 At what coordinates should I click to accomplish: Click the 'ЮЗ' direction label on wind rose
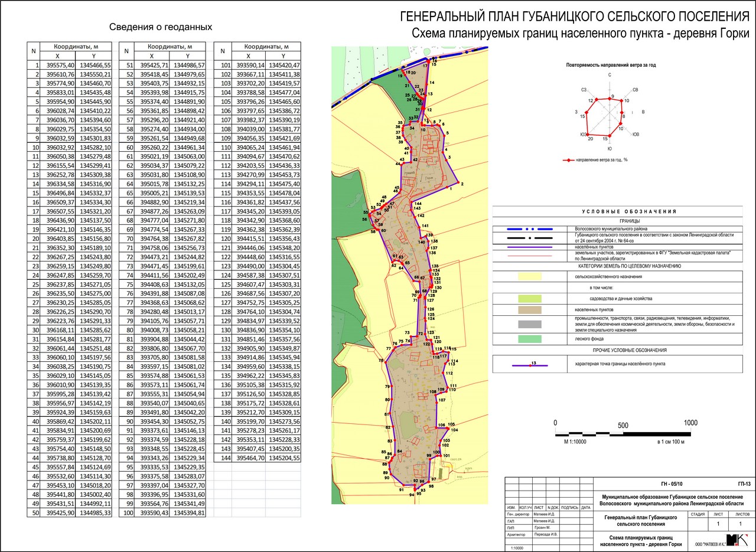click(x=584, y=135)
